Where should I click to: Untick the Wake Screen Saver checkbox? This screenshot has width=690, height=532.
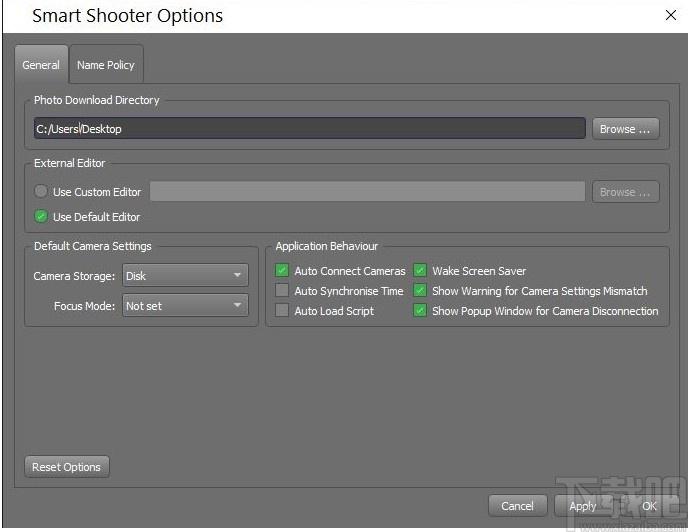tap(420, 271)
